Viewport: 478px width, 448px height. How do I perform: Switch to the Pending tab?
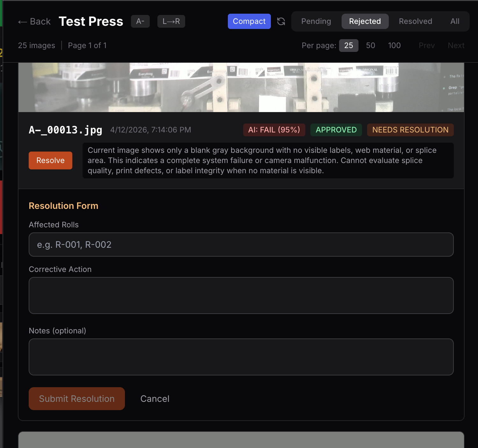pos(316,21)
